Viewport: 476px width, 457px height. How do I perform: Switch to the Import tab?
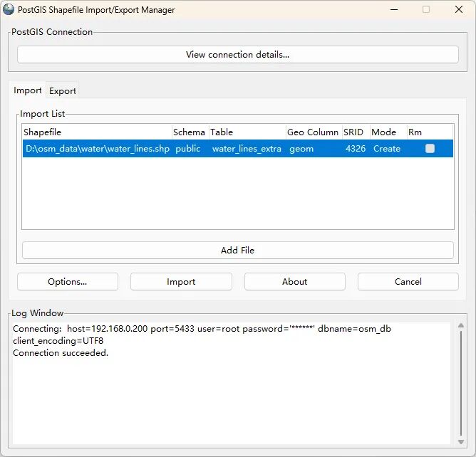pyautogui.click(x=27, y=90)
